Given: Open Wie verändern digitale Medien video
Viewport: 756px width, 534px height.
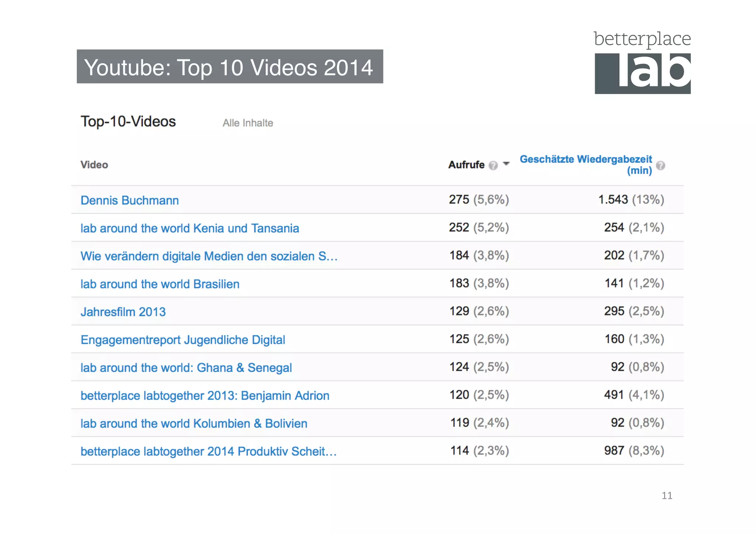Looking at the screenshot, I should click(x=209, y=256).
